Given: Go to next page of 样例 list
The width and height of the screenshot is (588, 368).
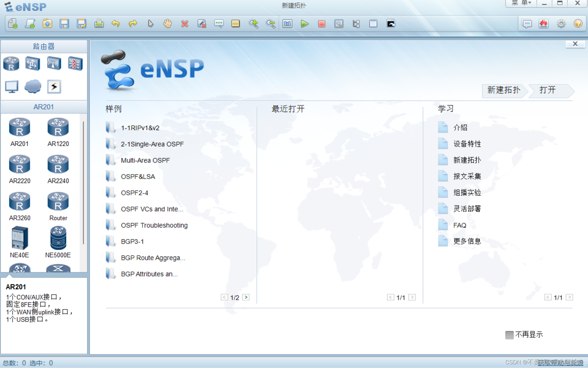Looking at the screenshot, I should (246, 297).
